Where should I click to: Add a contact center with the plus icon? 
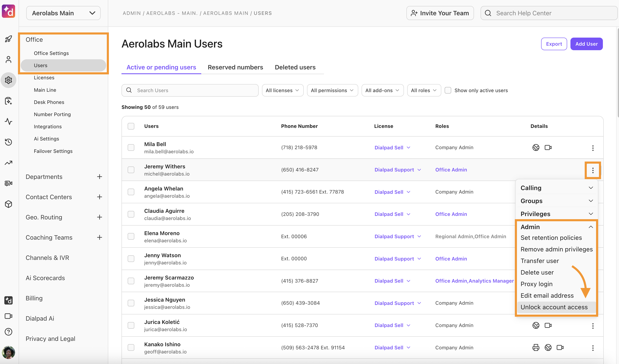[100, 197]
